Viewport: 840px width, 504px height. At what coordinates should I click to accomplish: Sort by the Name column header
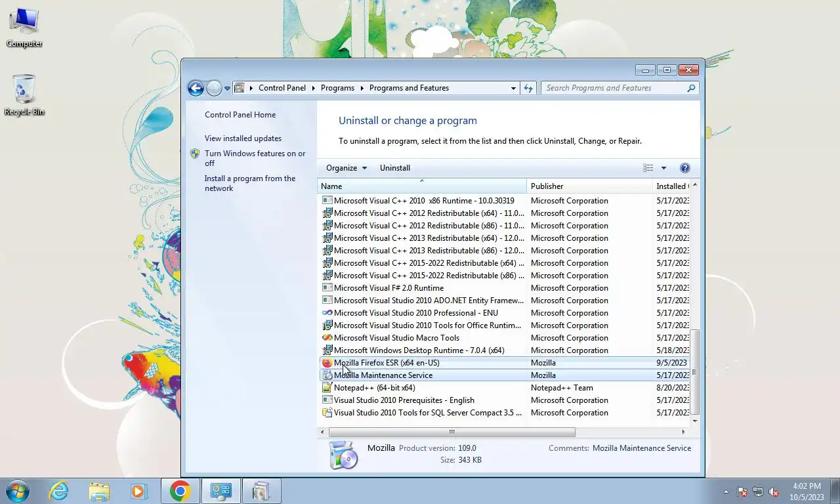click(x=422, y=186)
